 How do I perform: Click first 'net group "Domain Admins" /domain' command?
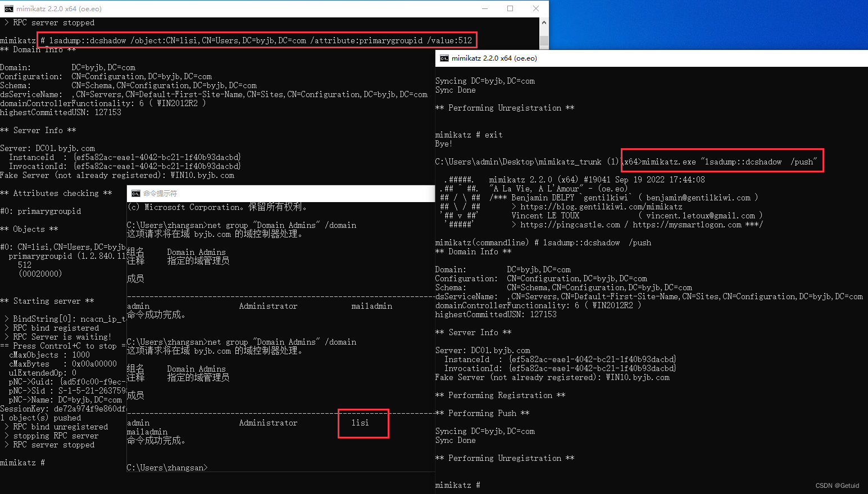281,225
